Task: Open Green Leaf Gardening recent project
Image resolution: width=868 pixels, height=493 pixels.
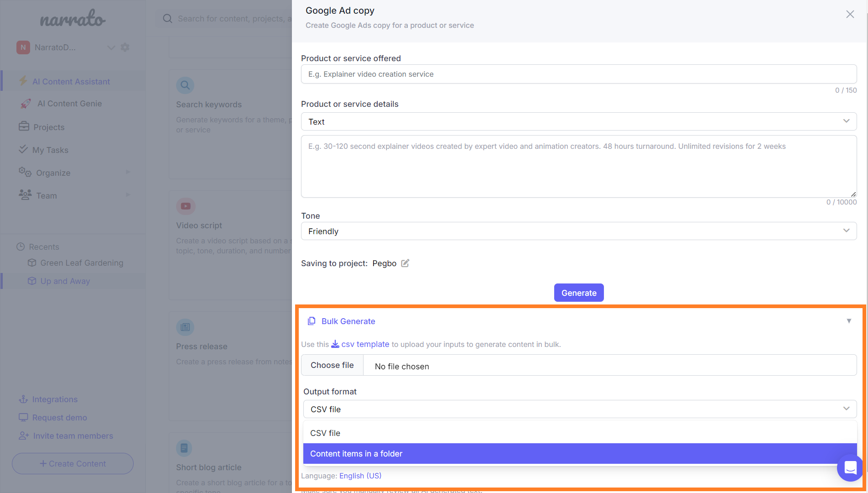Action: coord(82,262)
